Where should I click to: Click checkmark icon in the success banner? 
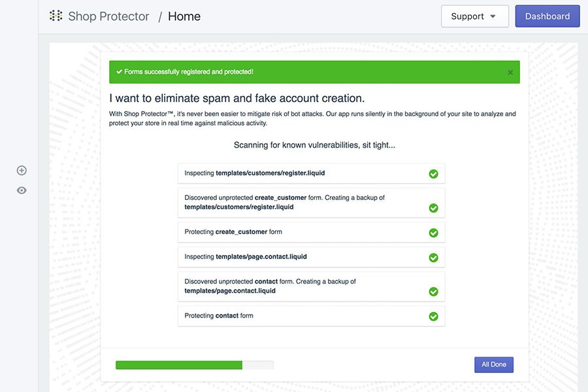[x=120, y=72]
